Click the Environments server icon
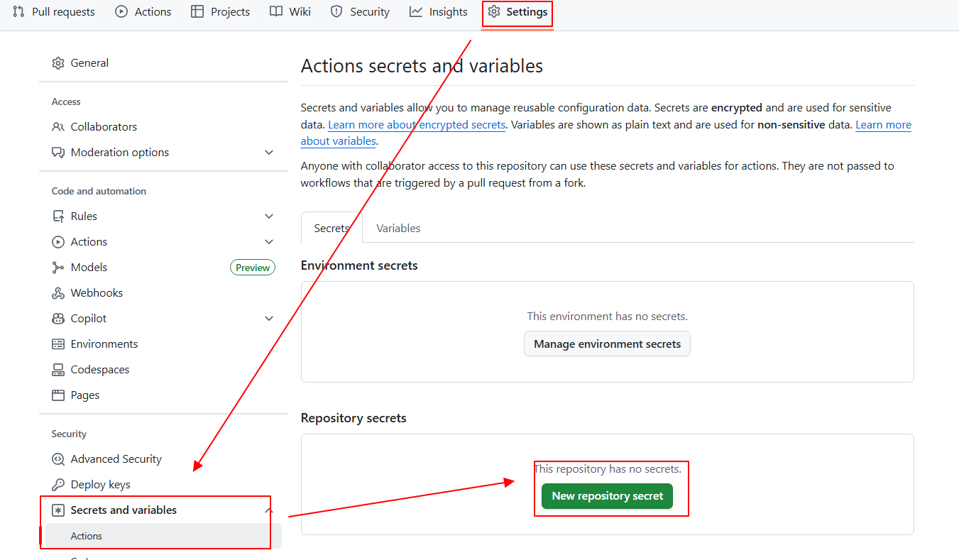The width and height of the screenshot is (959, 560). tap(58, 344)
